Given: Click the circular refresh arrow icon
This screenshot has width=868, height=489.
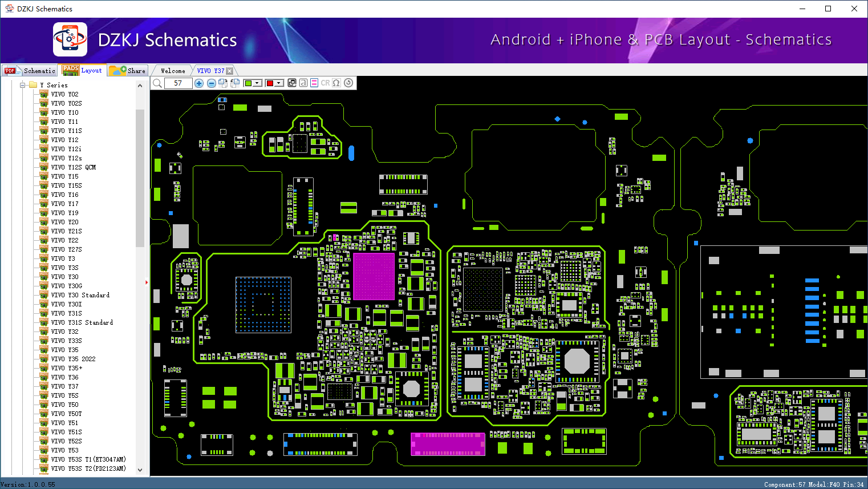Looking at the screenshot, I should click(x=348, y=83).
